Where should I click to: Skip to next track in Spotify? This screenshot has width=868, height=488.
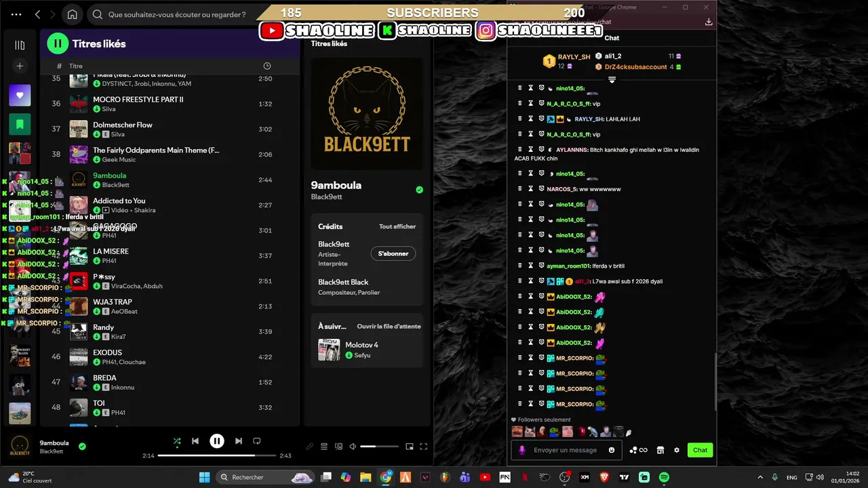point(238,441)
